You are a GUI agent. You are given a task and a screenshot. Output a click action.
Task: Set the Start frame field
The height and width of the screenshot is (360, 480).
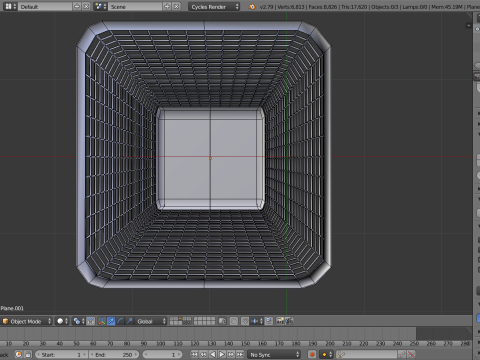[61, 355]
